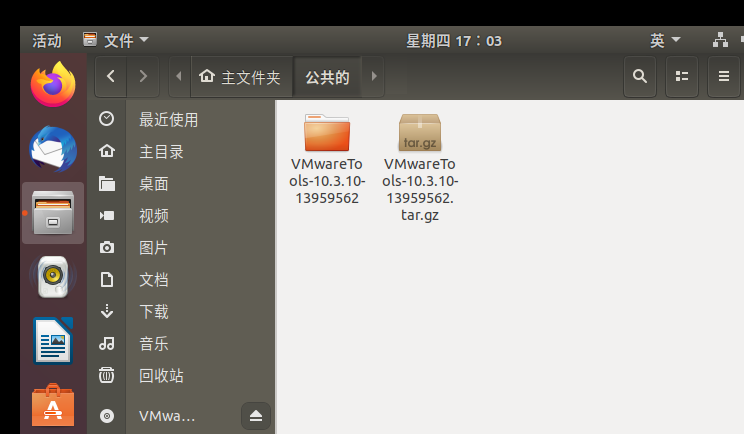Expand path bar with right triangle

coord(374,76)
